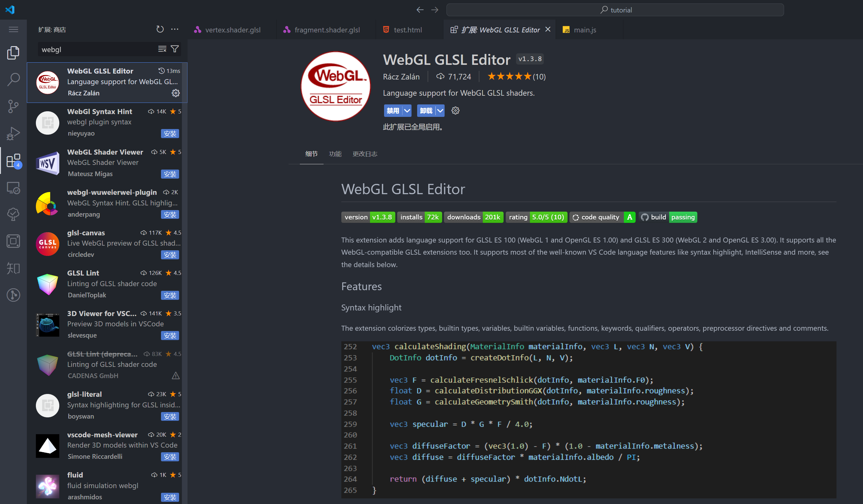This screenshot has height=504, width=863.
Task: Open the Run and Debug view
Action: [13, 133]
